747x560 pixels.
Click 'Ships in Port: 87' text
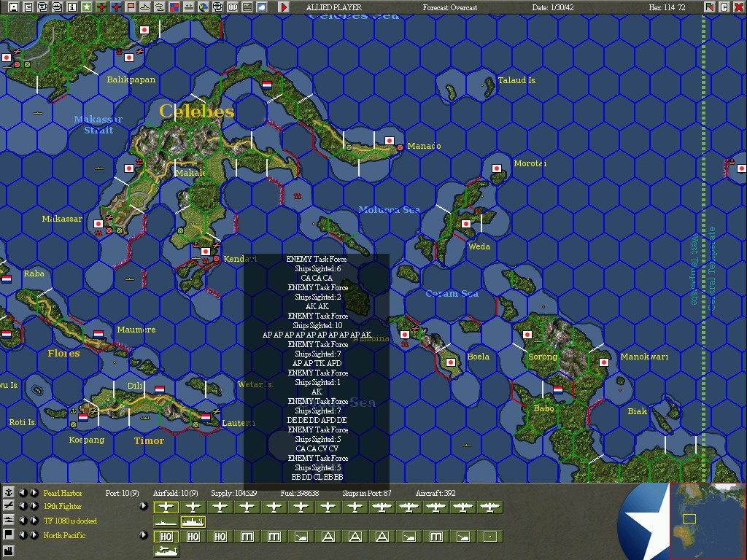[366, 493]
